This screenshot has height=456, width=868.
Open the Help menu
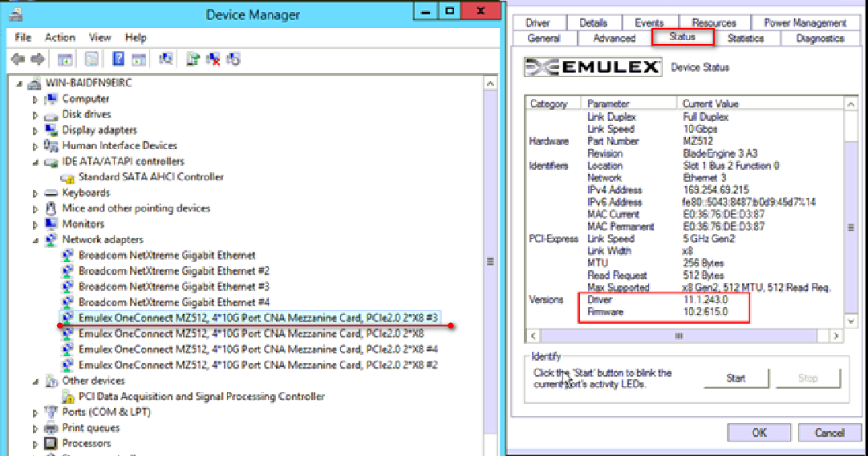point(136,38)
